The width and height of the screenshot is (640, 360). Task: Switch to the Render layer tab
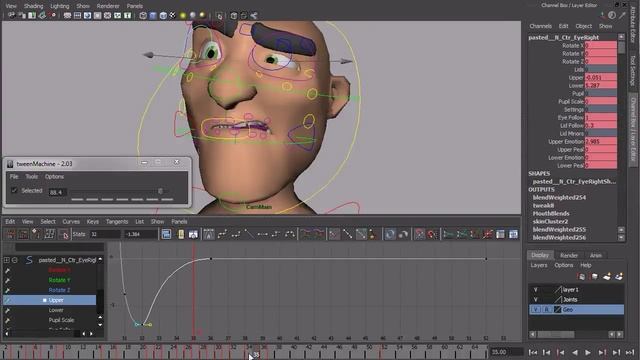coord(569,256)
